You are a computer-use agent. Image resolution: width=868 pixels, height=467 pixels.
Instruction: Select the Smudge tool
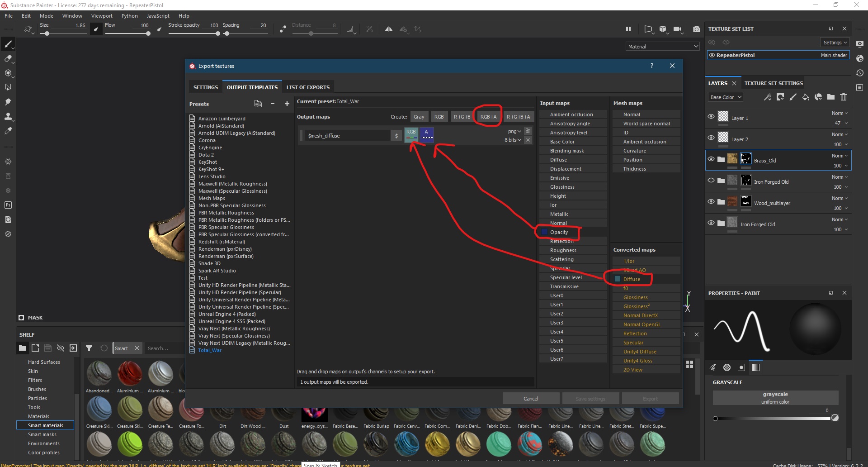click(8, 102)
